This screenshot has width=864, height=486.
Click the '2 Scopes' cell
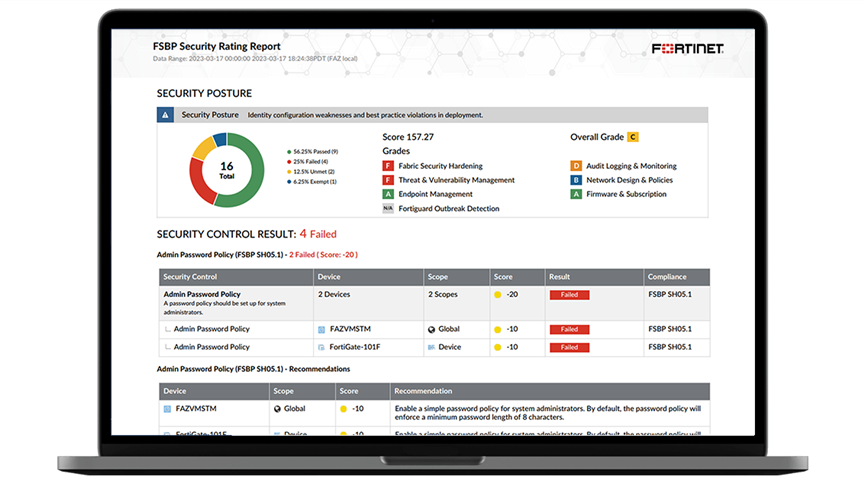click(x=443, y=295)
